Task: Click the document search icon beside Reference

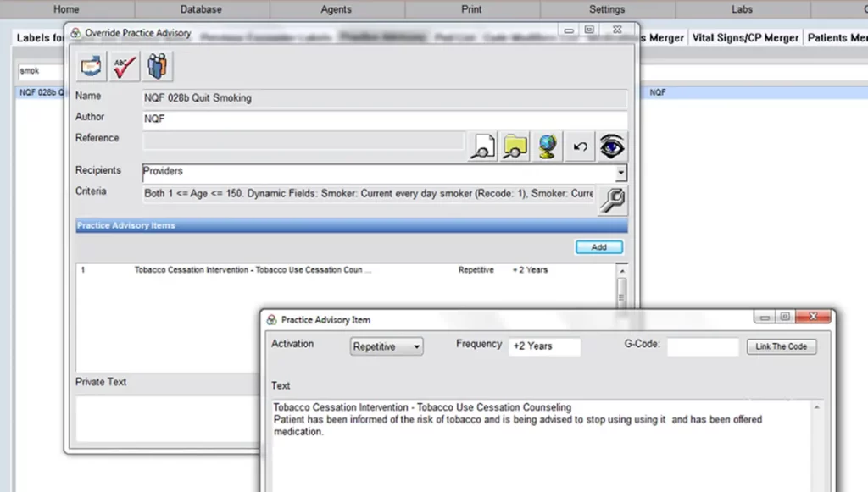Action: (x=481, y=146)
